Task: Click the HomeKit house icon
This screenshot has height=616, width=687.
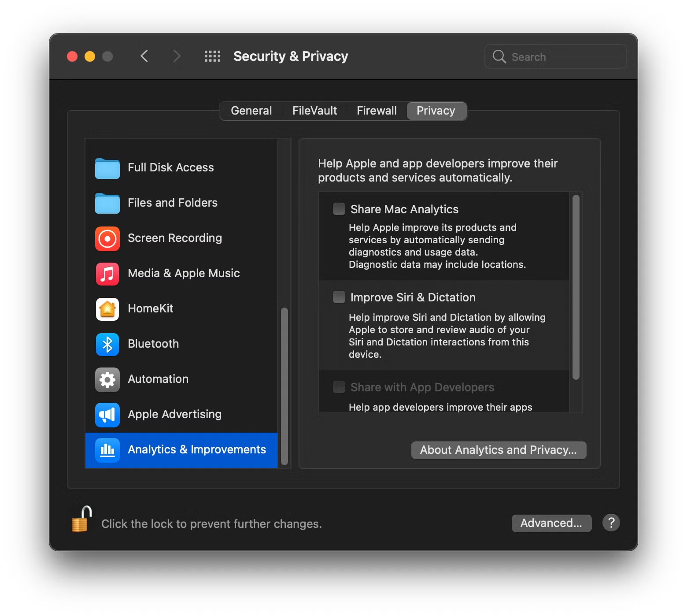Action: [107, 309]
